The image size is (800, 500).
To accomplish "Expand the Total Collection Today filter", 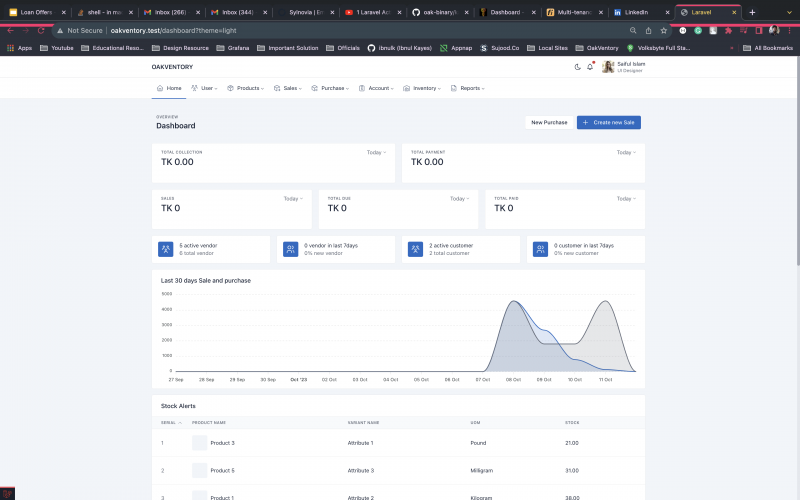I will click(377, 153).
